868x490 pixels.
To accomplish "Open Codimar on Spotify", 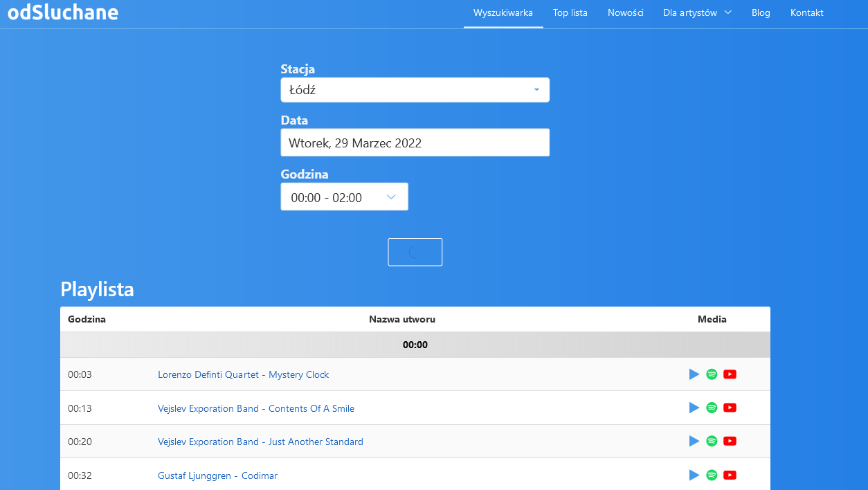I will (712, 475).
